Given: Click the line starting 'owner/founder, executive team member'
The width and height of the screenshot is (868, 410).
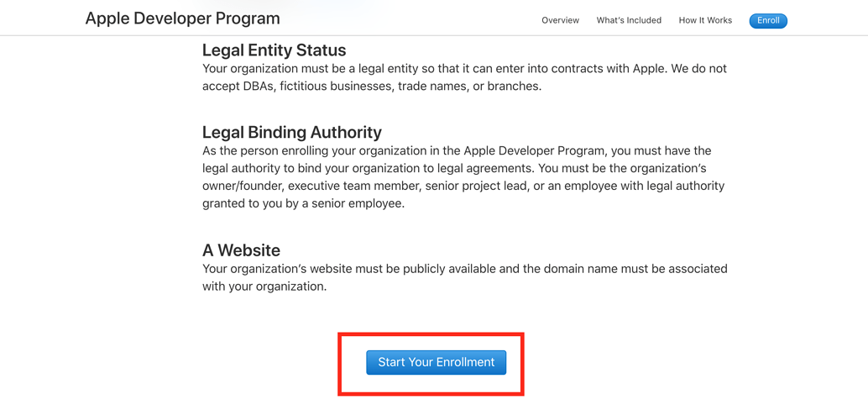Looking at the screenshot, I should click(x=463, y=186).
